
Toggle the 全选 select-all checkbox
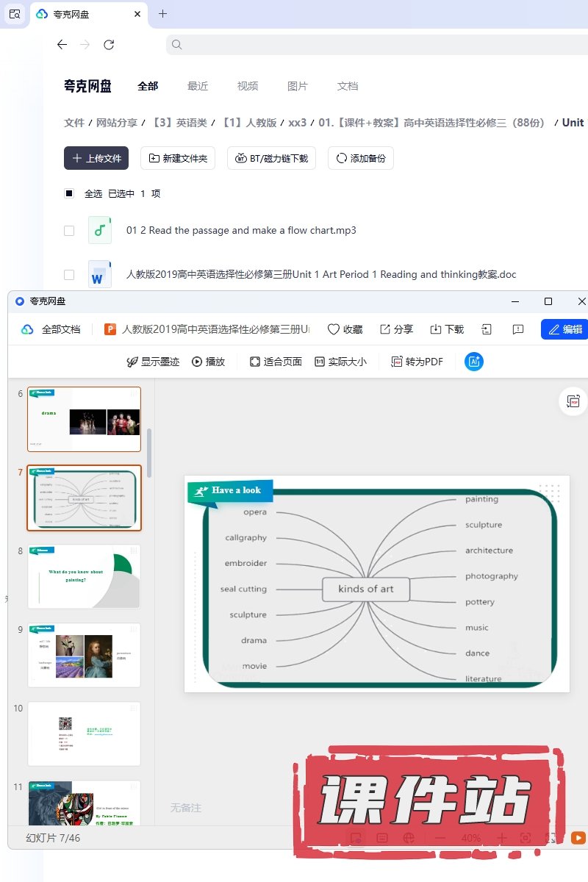click(x=69, y=194)
